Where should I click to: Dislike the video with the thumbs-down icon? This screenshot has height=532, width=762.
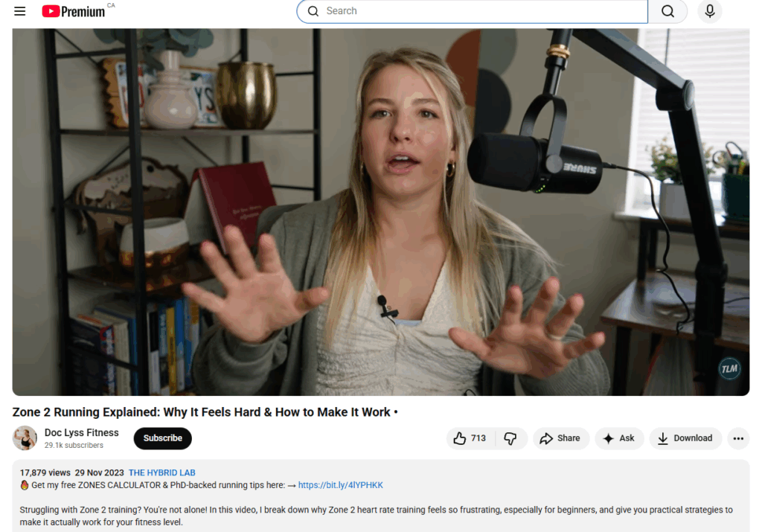pos(511,438)
